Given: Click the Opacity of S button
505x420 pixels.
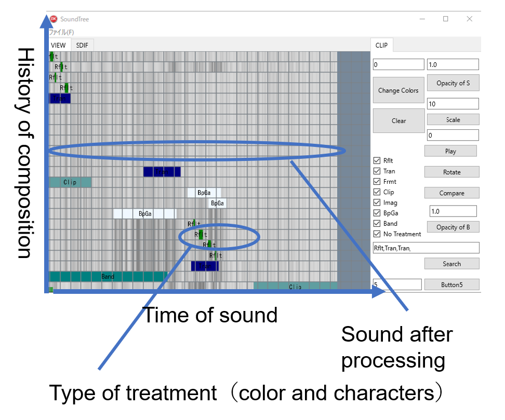Looking at the screenshot, I should tap(453, 83).
